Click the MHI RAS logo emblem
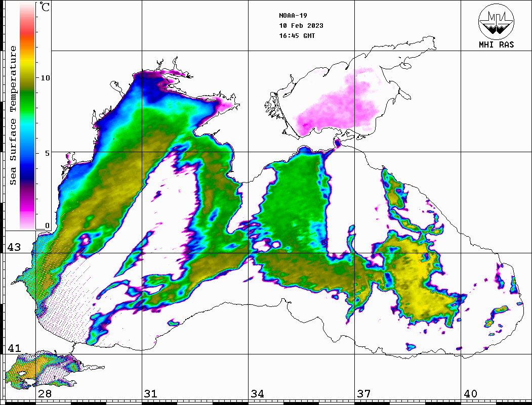Image resolution: width=532 pixels, height=405 pixels. [x=497, y=21]
